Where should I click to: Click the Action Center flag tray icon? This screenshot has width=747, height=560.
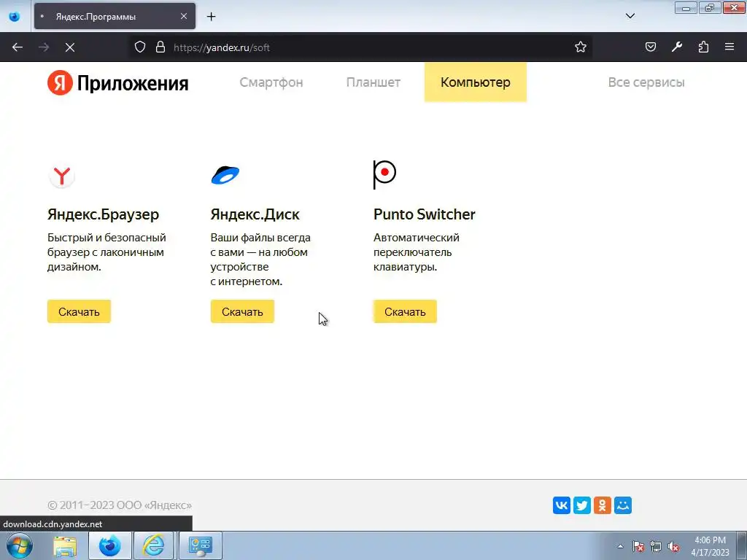point(638,546)
